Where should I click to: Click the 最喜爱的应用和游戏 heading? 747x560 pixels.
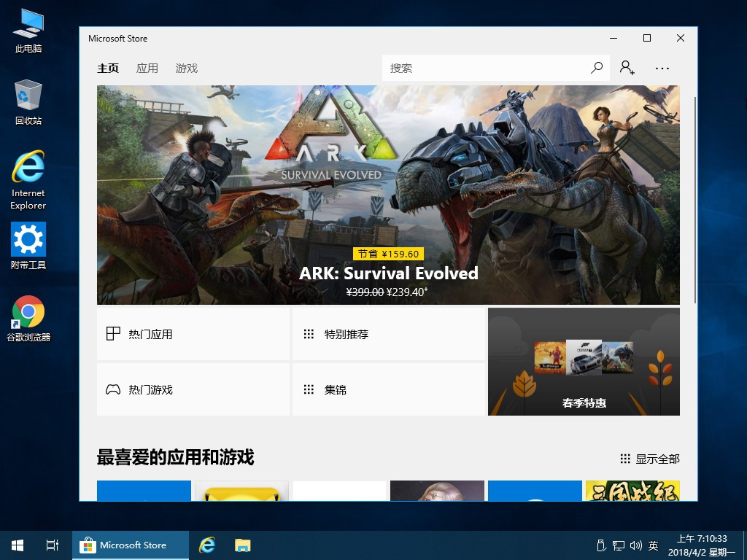click(175, 457)
